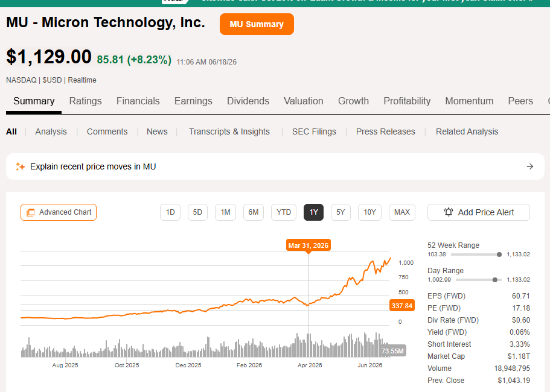The width and height of the screenshot is (550, 392).
Task: Click the $1,129.00 price value
Action: [49, 57]
